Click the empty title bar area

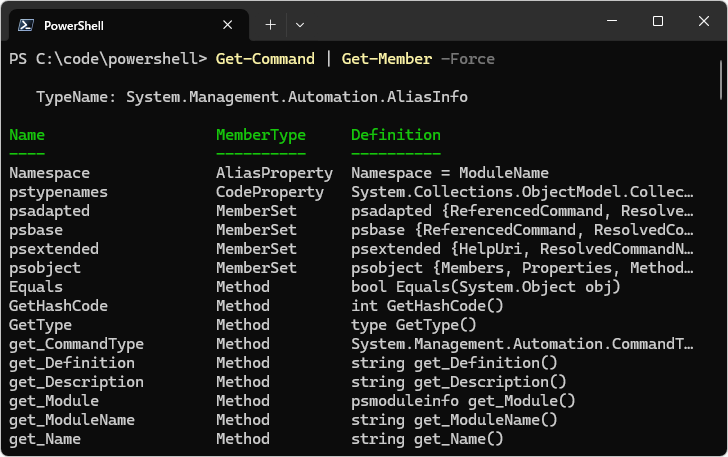pyautogui.click(x=450, y=22)
